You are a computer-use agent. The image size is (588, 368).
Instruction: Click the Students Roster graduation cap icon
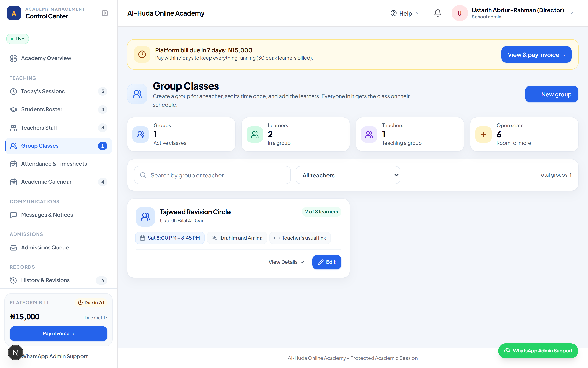13,110
